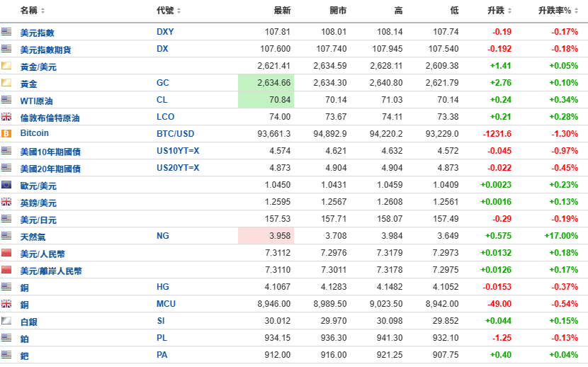Select the 開市 column header
This screenshot has height=367, width=588.
click(338, 11)
